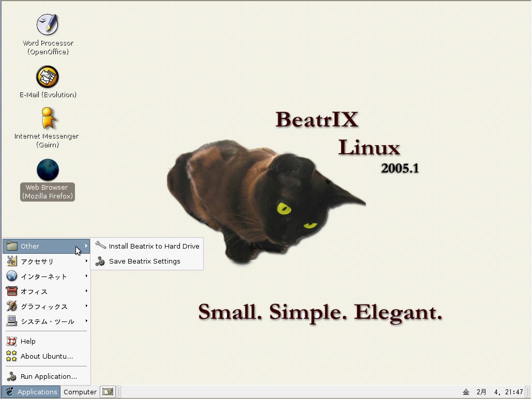Screen dimensions: 532x399
Task: Click the panel grip handle beside show-desktop
Action: coord(118,392)
